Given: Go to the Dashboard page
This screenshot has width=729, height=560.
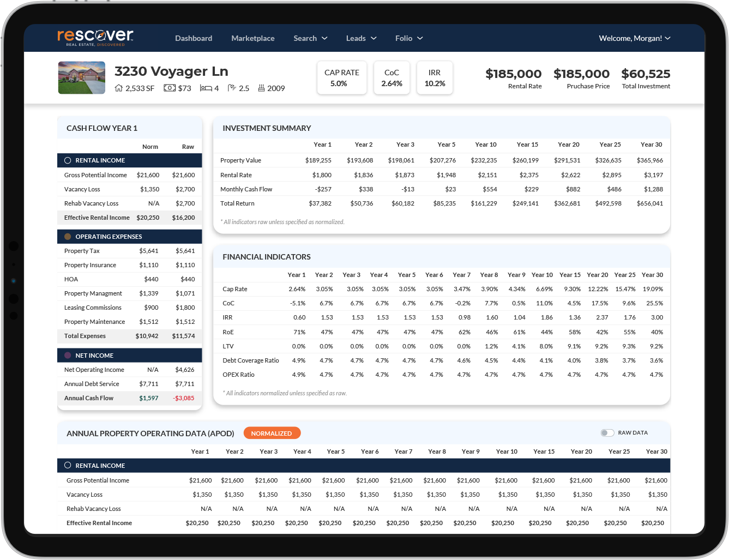Looking at the screenshot, I should point(194,38).
